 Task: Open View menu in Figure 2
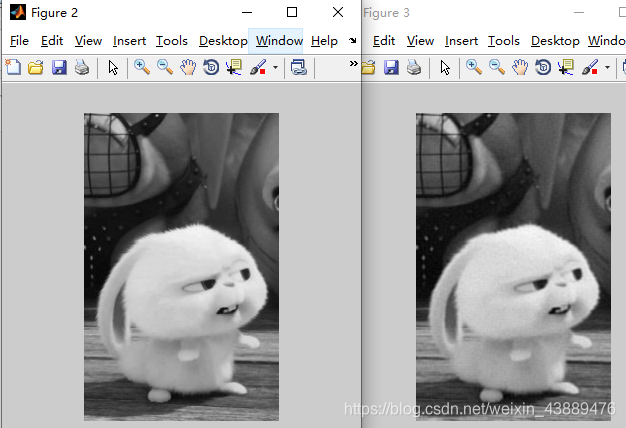coord(88,41)
